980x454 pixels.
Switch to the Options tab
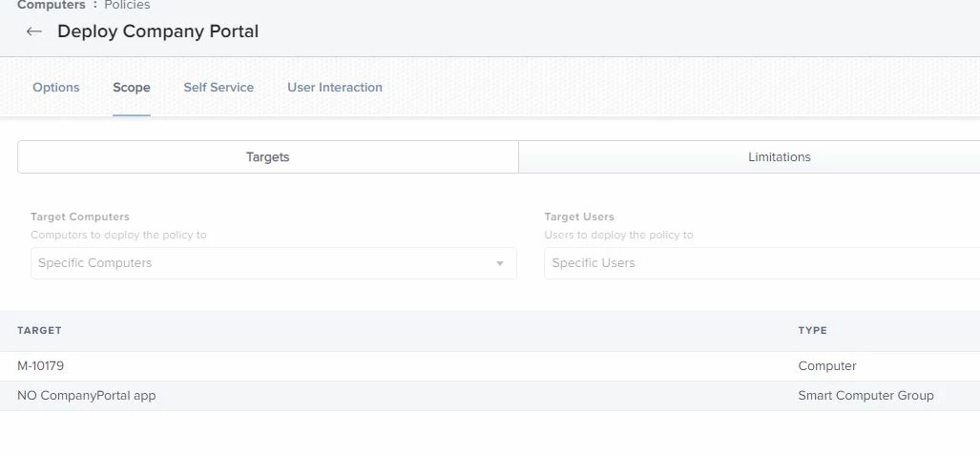56,88
